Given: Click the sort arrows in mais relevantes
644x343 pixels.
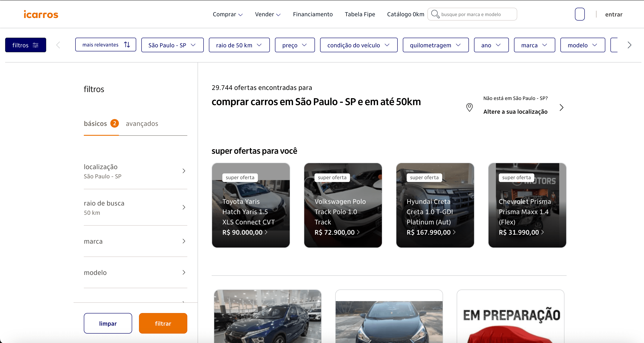Looking at the screenshot, I should [x=127, y=45].
